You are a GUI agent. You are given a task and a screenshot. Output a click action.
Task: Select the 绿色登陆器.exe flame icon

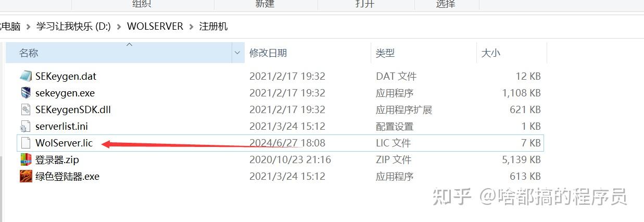tap(26, 176)
